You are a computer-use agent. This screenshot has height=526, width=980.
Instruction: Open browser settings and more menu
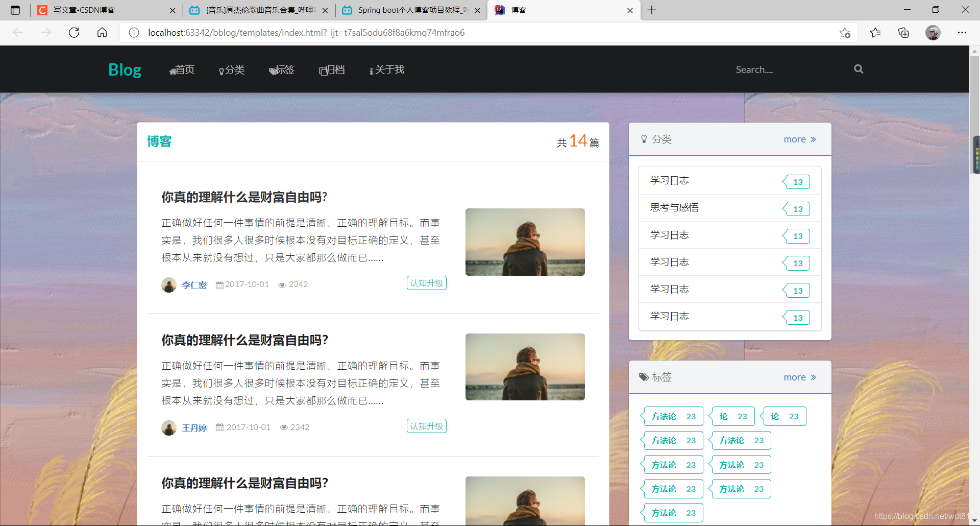(962, 33)
